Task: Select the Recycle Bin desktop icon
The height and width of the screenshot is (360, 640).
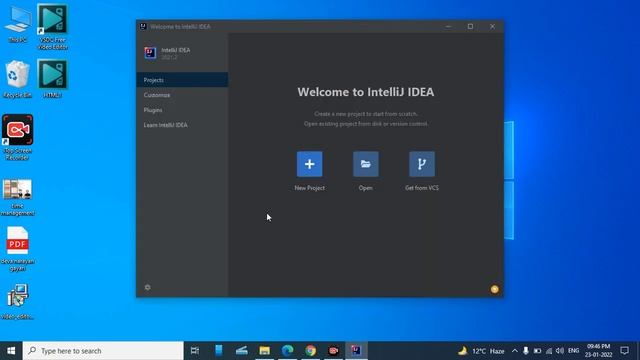Action: click(17, 80)
